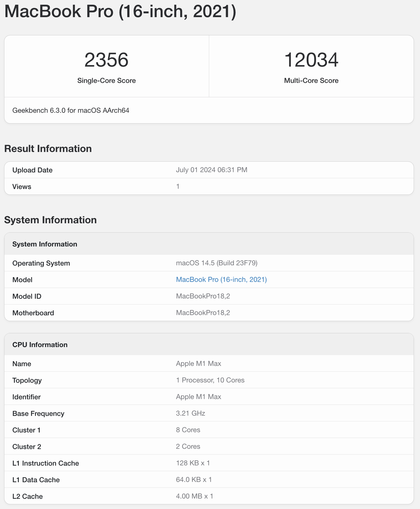This screenshot has width=420, height=509.
Task: Click the Operating System label
Action: tap(41, 263)
